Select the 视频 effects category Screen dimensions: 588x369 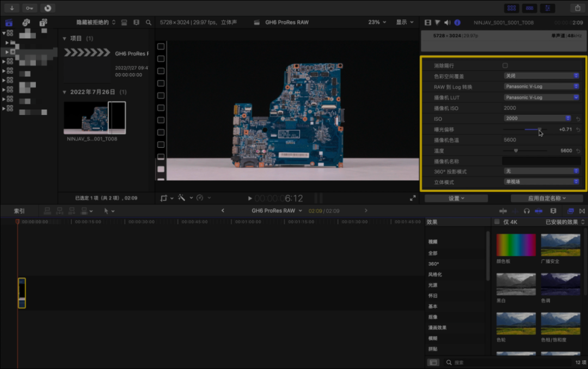pos(433,242)
